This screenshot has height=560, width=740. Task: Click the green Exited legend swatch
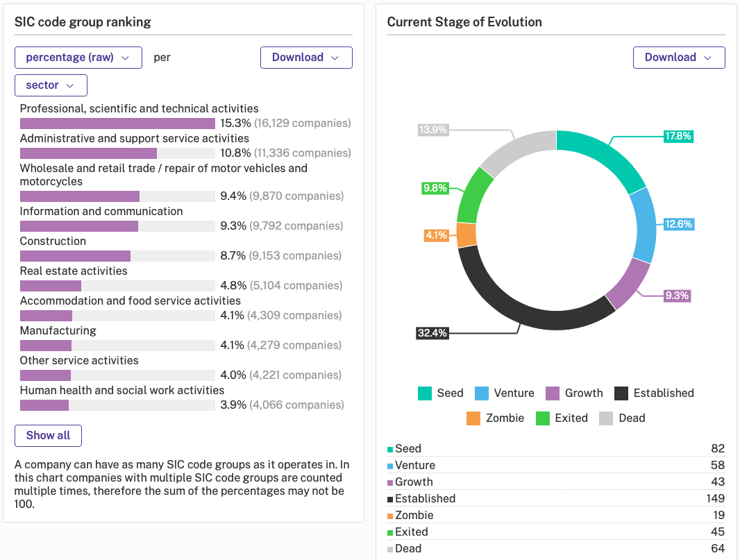[x=543, y=418]
